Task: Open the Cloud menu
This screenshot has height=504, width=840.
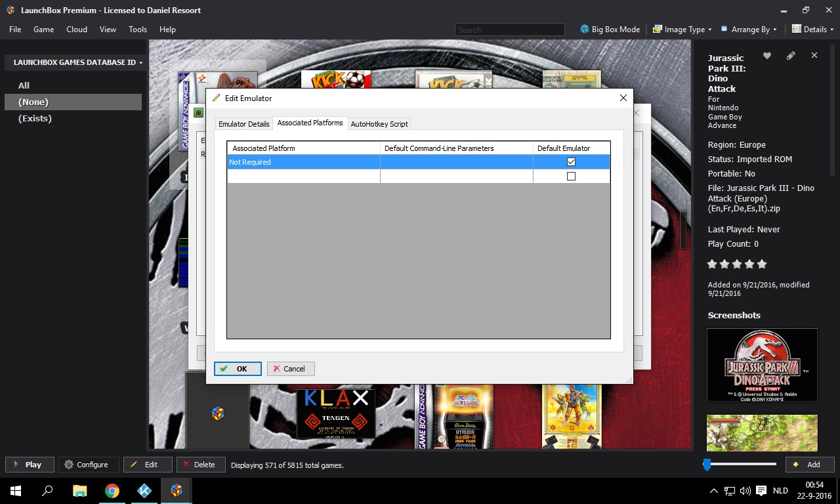Action: click(x=77, y=30)
